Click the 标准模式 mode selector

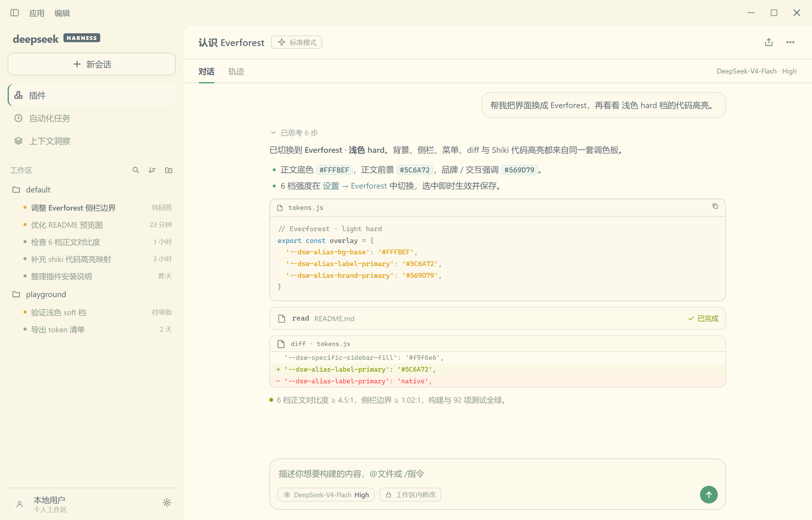(x=297, y=42)
